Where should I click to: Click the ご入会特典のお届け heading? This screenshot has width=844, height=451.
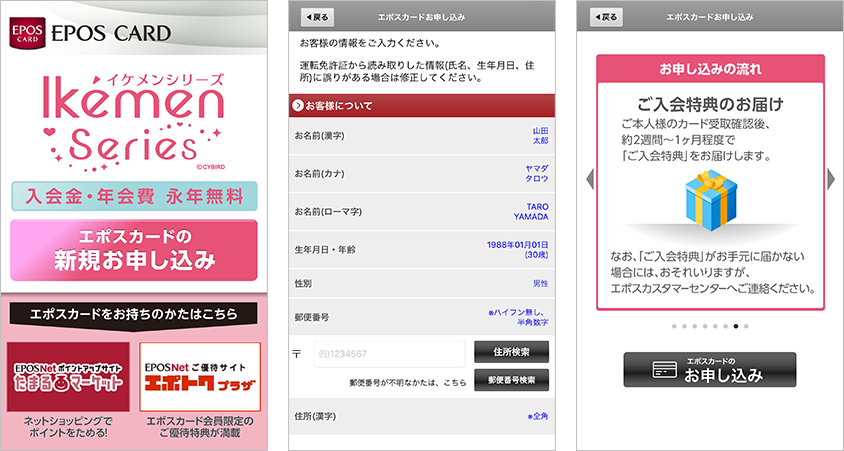coord(711,104)
